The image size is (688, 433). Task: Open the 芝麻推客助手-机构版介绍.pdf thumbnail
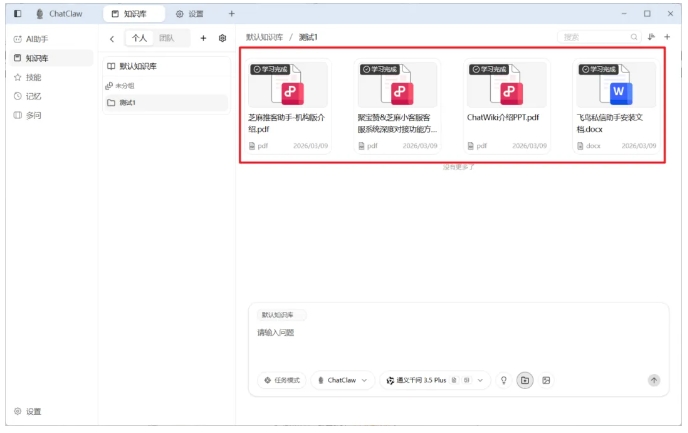(x=288, y=85)
